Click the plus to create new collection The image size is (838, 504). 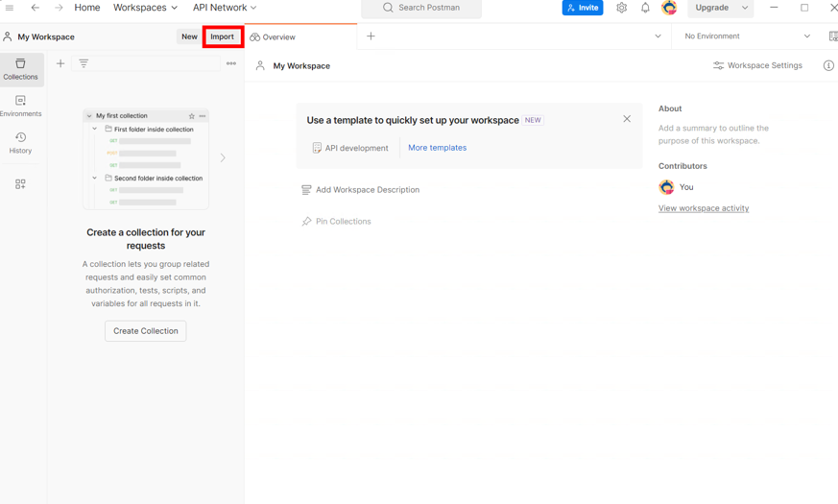60,63
